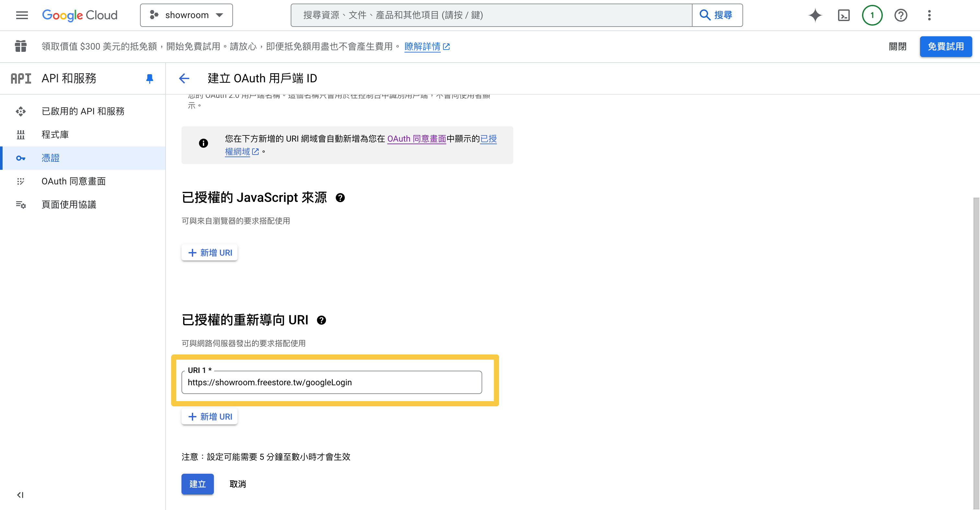Show help for 已授權的重新導向 URI
980x510 pixels.
click(x=321, y=320)
